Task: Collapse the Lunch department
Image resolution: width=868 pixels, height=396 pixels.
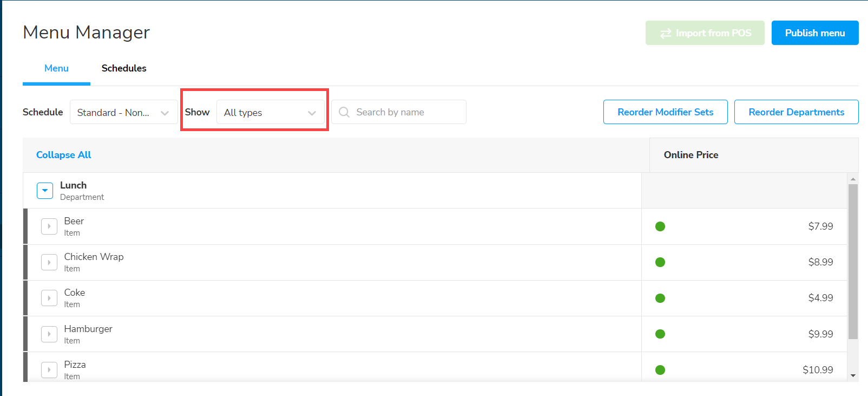Action: pyautogui.click(x=45, y=191)
